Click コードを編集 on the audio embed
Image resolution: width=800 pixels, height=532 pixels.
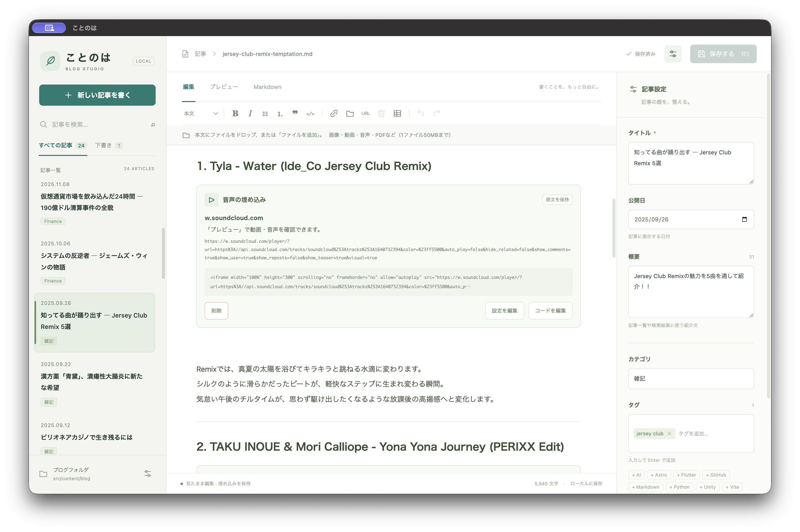pyautogui.click(x=550, y=311)
